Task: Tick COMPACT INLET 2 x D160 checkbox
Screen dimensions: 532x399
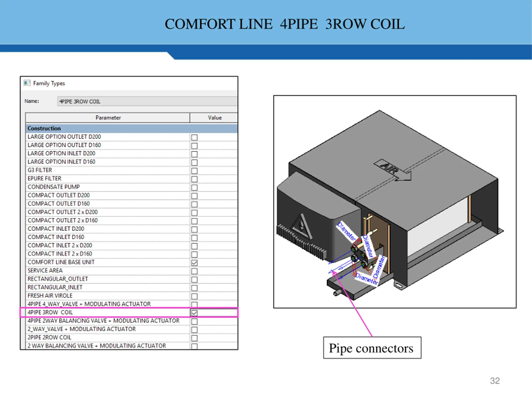Action: coord(194,254)
